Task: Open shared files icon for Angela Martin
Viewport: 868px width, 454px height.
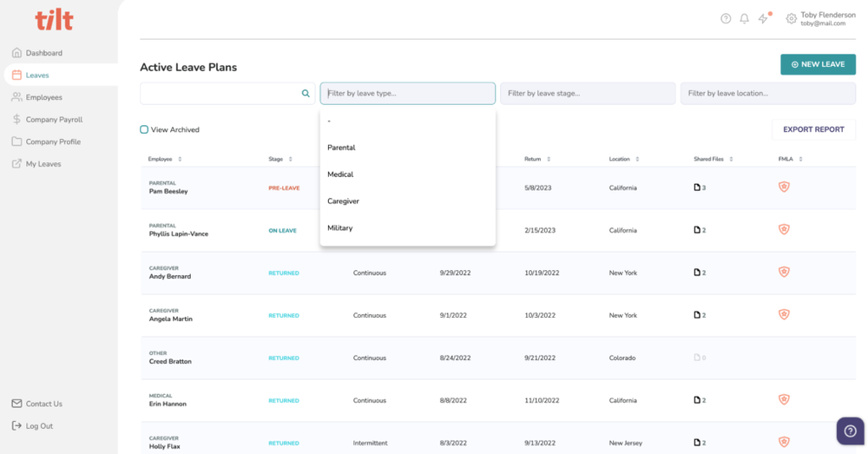Action: [x=700, y=315]
